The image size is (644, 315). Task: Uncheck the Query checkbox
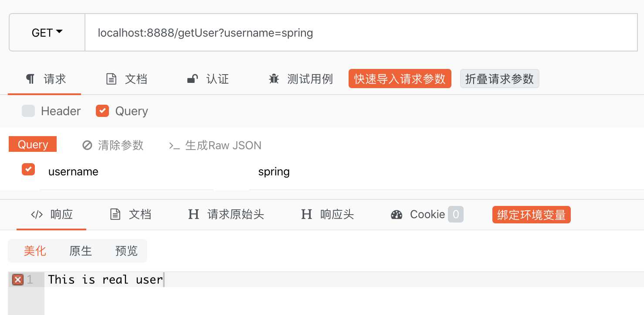pos(102,111)
